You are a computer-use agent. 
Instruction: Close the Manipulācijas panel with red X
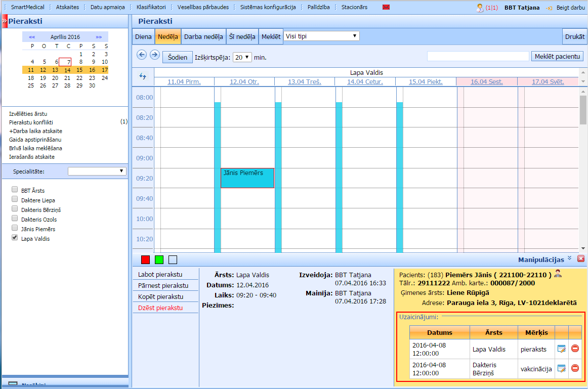pos(581,259)
